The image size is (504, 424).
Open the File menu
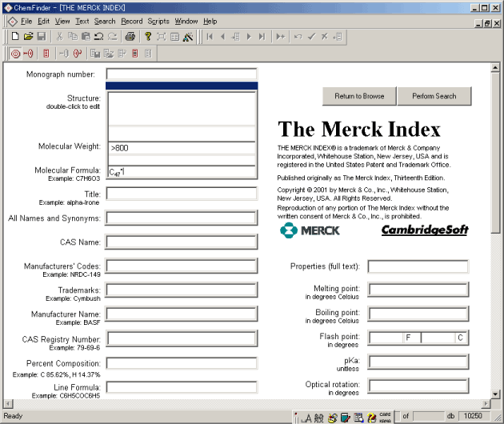[26, 22]
